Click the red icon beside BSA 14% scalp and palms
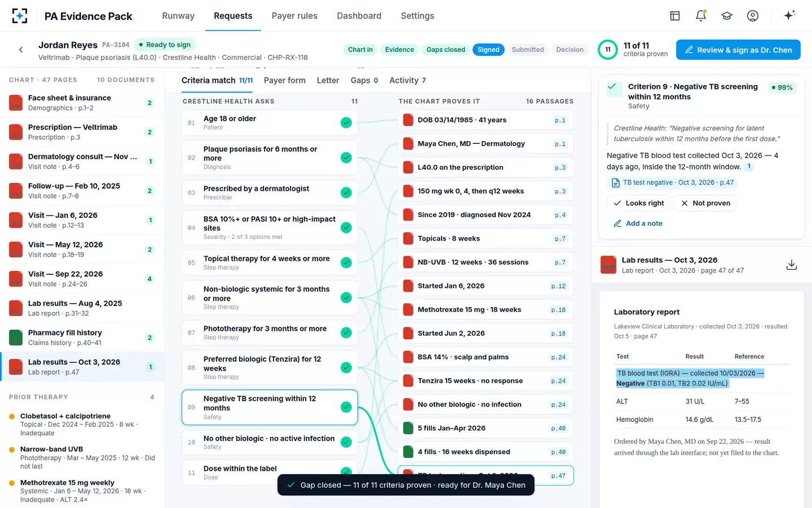This screenshot has width=812, height=508. 408,357
